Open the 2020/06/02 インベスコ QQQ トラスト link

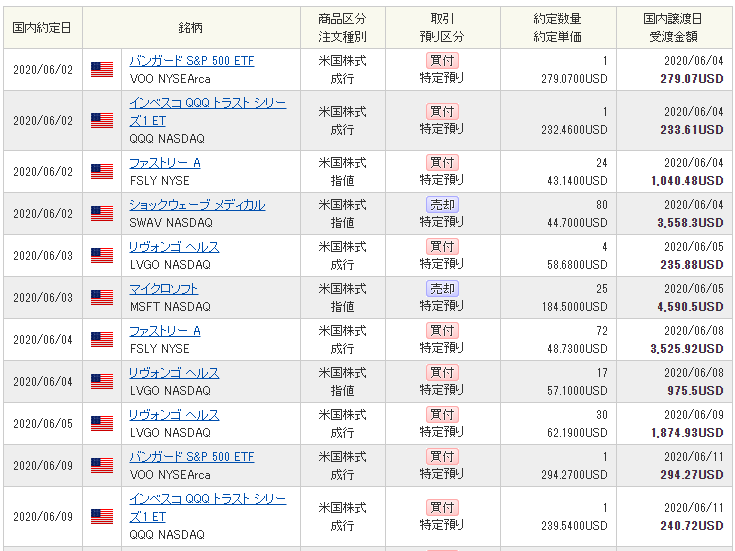(x=208, y=112)
